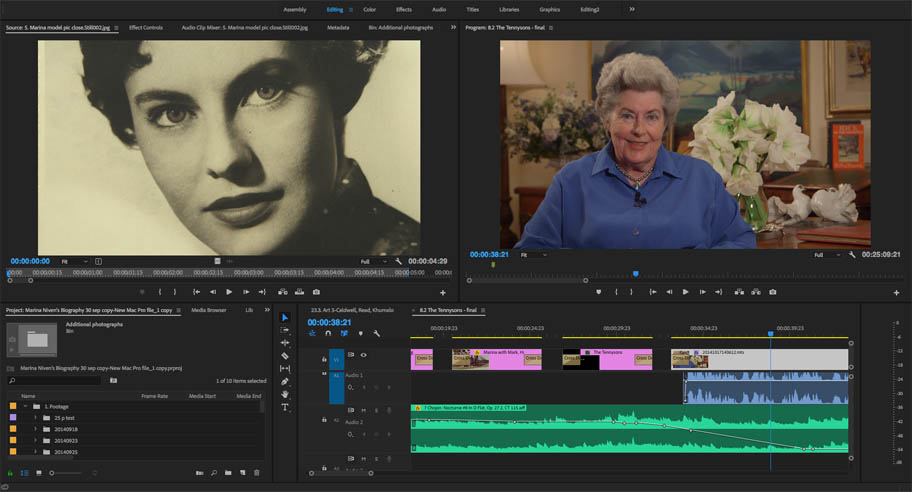Toggle V1 track output eye icon
Screen dimensions: 912x492
point(363,355)
